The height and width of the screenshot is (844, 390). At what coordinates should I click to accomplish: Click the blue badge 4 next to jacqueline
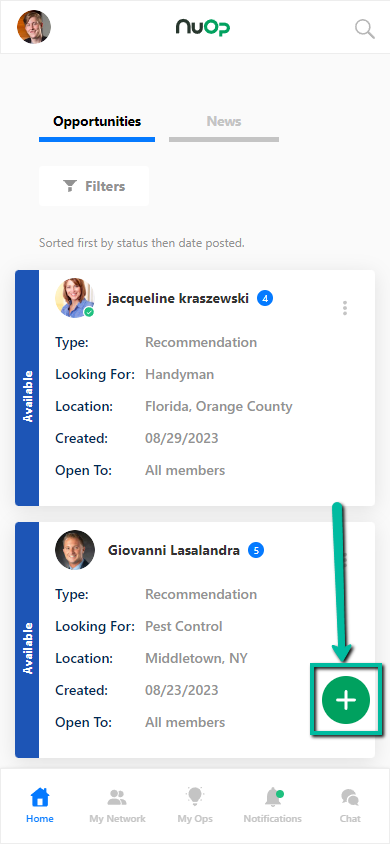265,298
